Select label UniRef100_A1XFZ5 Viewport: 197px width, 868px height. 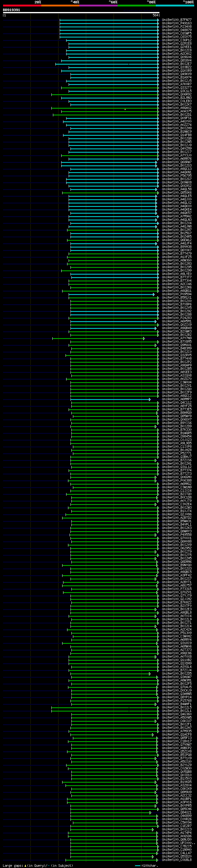[177, 257]
